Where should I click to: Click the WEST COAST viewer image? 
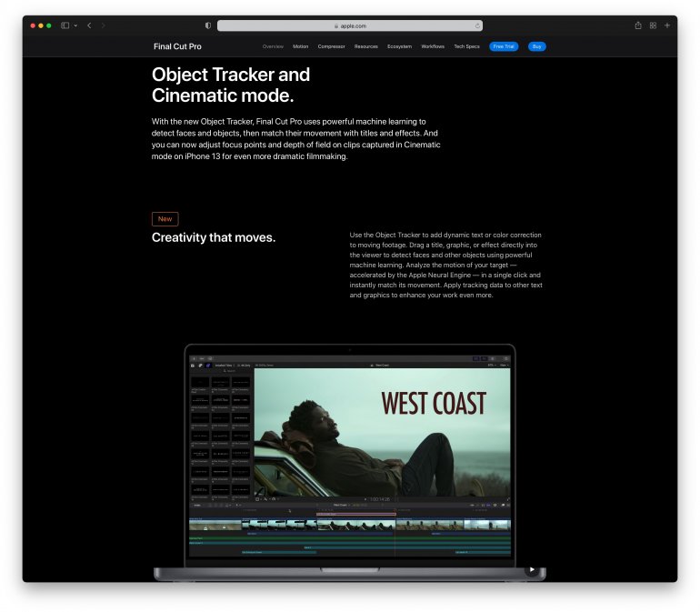[382, 432]
